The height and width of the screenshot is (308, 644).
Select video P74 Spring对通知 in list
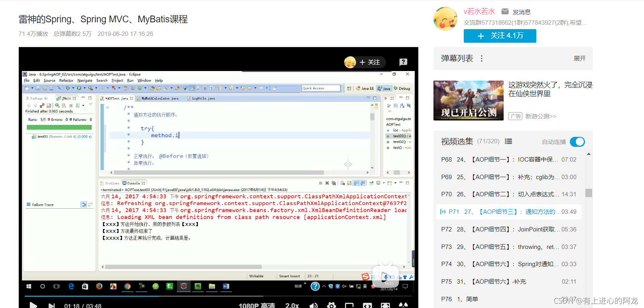pyautogui.click(x=508, y=264)
